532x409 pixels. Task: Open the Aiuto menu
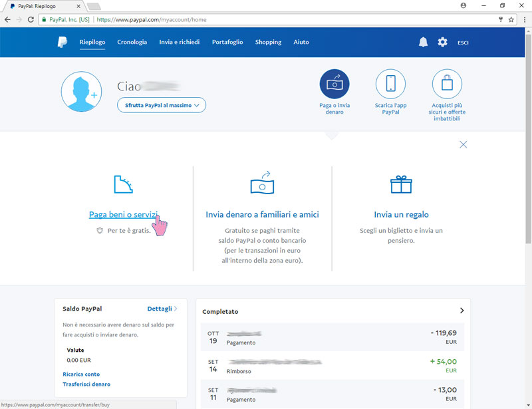coord(301,42)
